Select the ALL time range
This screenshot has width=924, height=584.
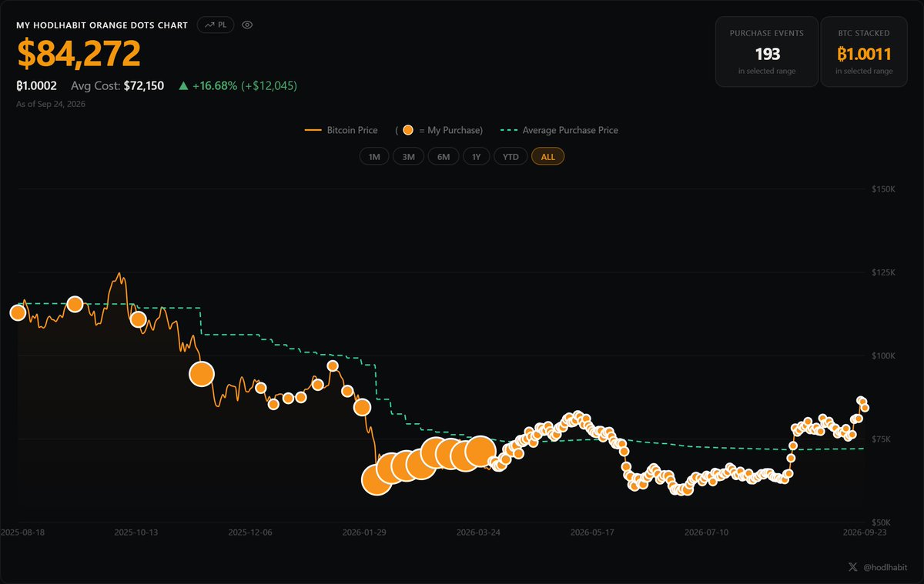point(548,156)
